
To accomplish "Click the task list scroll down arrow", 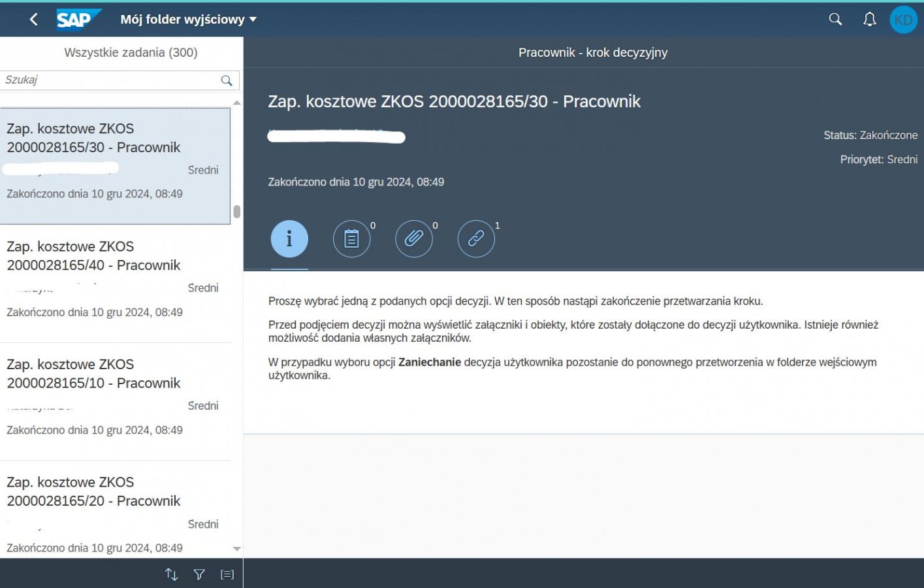I will tap(237, 549).
